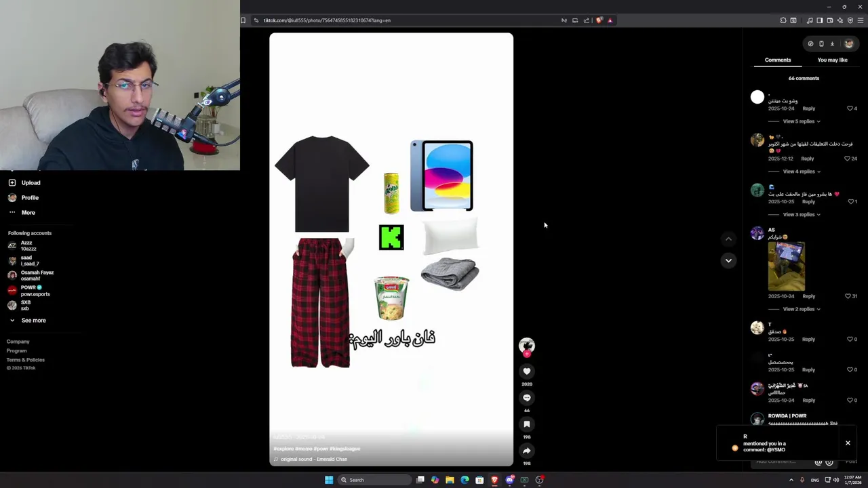Click the Brave Rewards triangle icon
Viewport: 868px width, 488px height.
point(610,20)
